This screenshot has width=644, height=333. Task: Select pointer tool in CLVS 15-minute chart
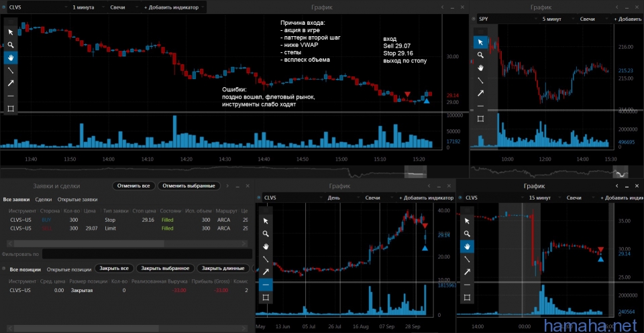[467, 221]
